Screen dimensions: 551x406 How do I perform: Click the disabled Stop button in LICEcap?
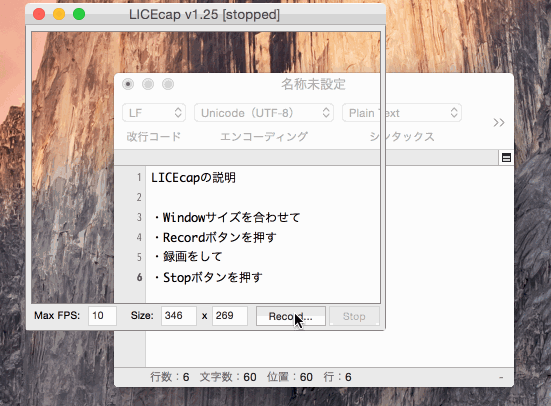pos(354,316)
